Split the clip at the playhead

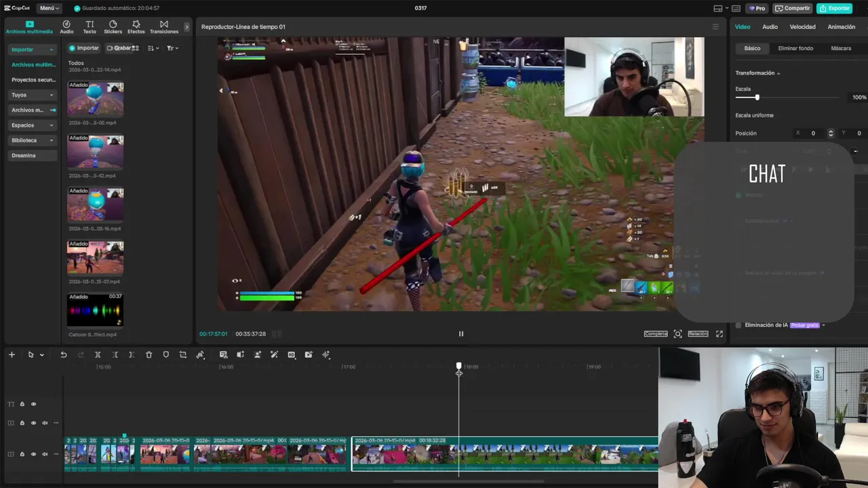98,354
